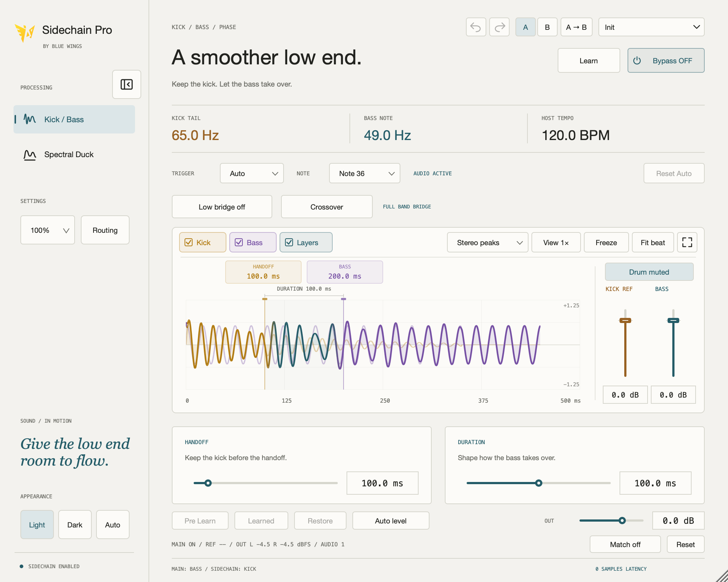Collapse the sidebar panel icon
This screenshot has width=728, height=582.
coord(127,84)
